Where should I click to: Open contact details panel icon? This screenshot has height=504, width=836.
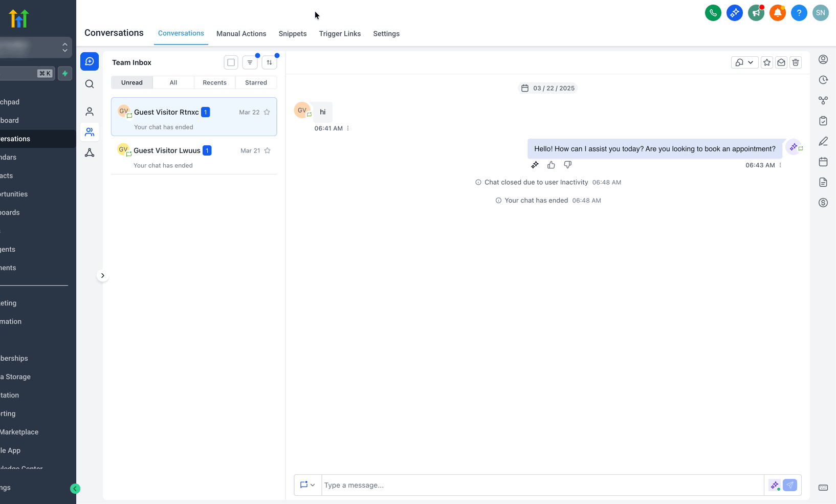coord(823,59)
